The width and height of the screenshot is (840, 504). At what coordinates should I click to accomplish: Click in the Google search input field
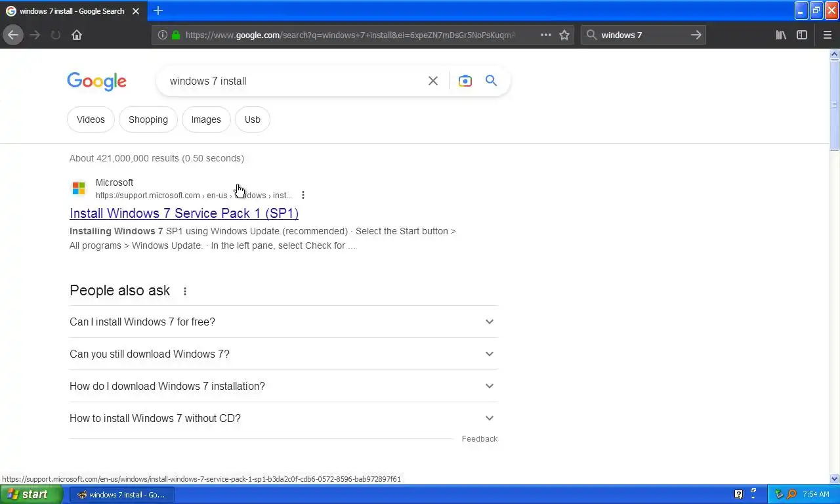tap(295, 81)
